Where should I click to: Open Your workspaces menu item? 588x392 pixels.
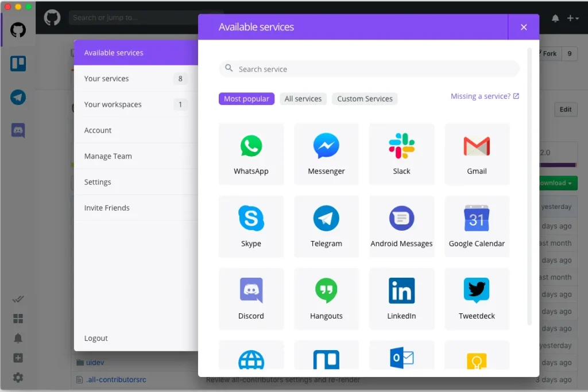[x=136, y=104]
